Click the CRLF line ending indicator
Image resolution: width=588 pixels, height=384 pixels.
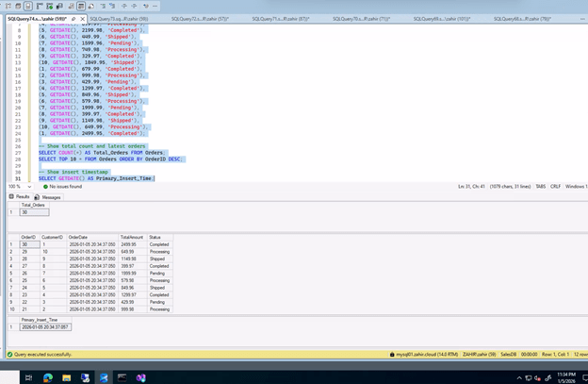tap(555, 187)
